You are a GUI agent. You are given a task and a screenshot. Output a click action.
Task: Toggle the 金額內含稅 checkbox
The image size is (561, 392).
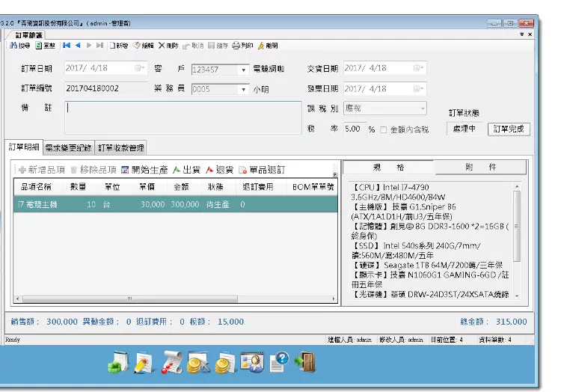coord(384,129)
